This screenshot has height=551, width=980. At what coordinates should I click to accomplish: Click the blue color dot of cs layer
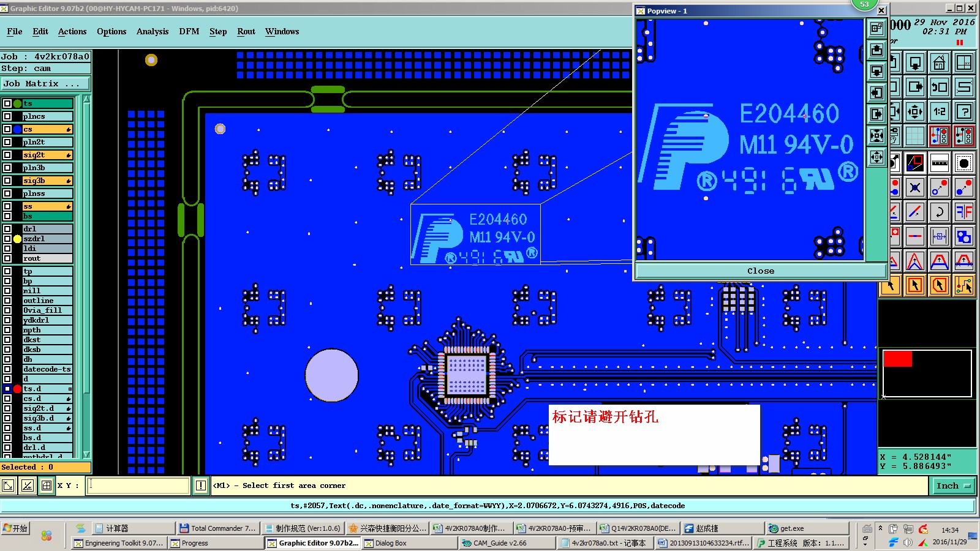[17, 129]
